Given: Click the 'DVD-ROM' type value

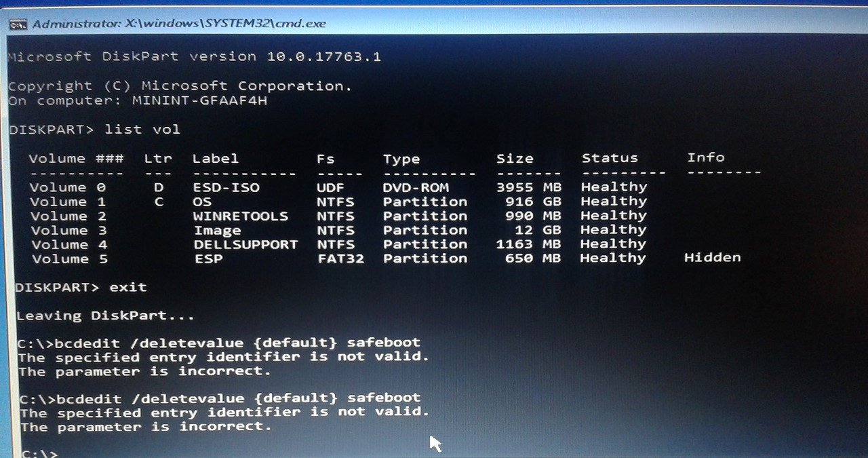Looking at the screenshot, I should pos(416,187).
